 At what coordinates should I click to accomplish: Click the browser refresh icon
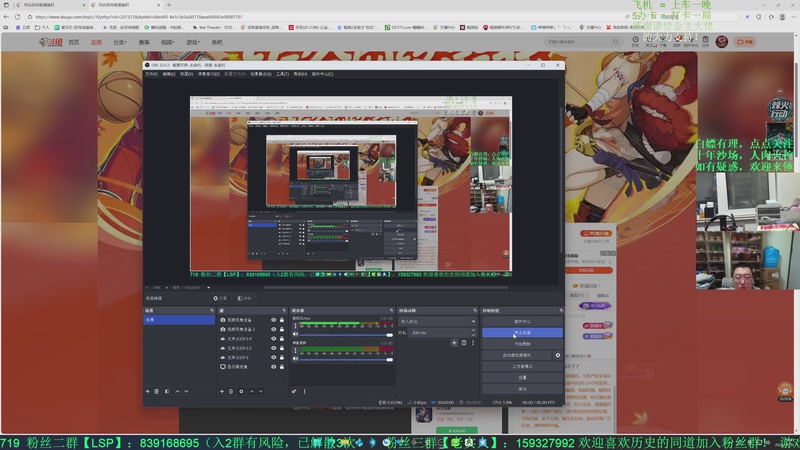(x=17, y=16)
